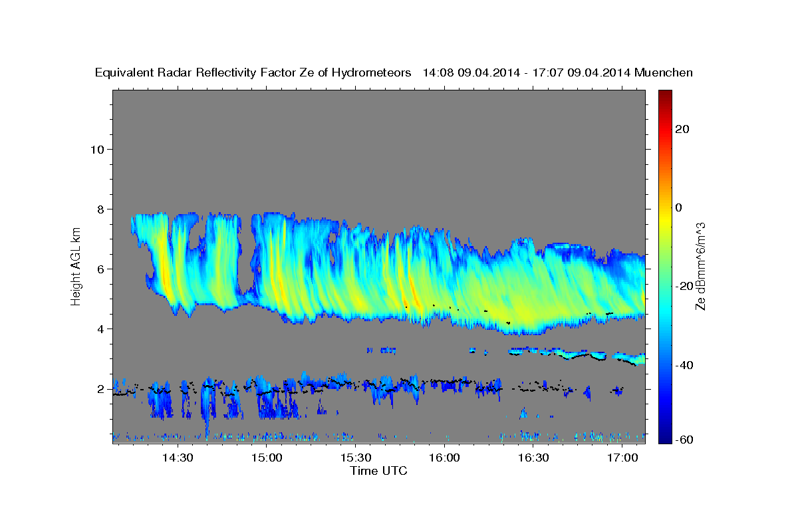Click the '-40' colorbar tick label
This screenshot has width=798, height=532.
(684, 365)
